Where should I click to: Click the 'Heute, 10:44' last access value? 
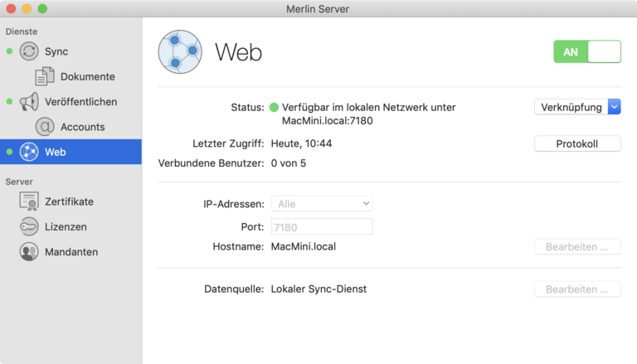pyautogui.click(x=301, y=143)
